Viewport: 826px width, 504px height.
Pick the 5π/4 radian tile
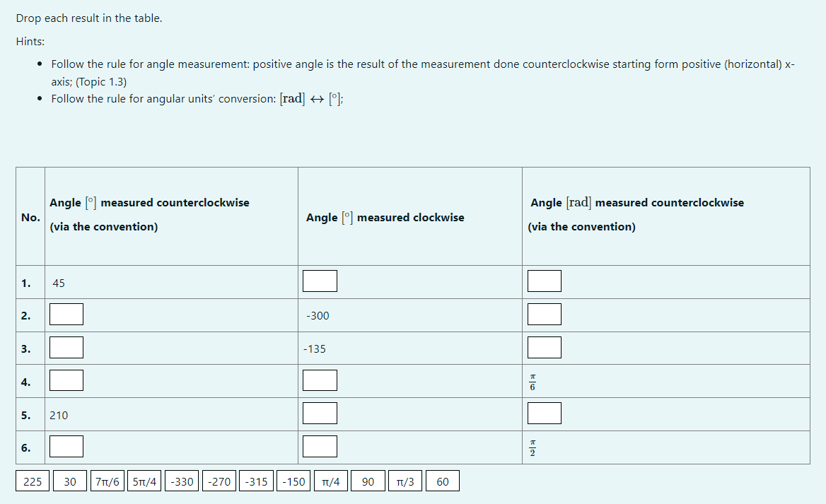pyautogui.click(x=144, y=481)
